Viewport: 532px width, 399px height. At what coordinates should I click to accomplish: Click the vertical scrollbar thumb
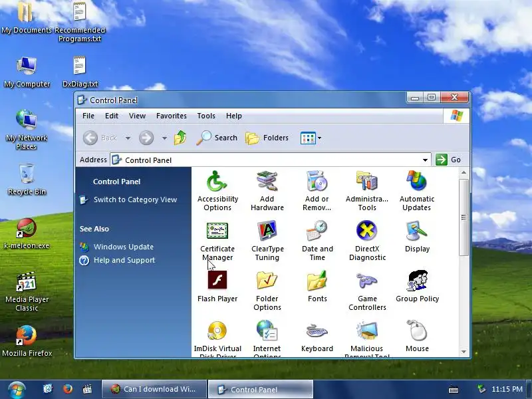[464, 217]
